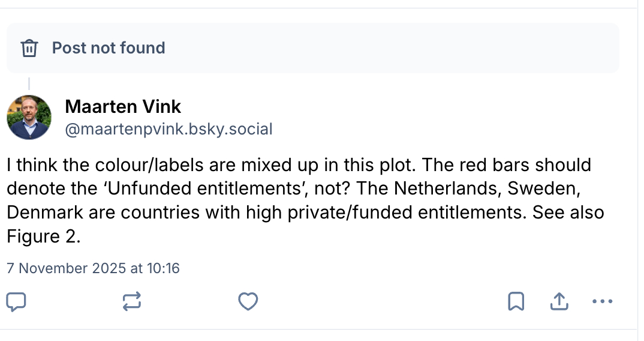This screenshot has width=644, height=341.
Task: Open Maarten Vink's profile picture
Action: point(29,118)
